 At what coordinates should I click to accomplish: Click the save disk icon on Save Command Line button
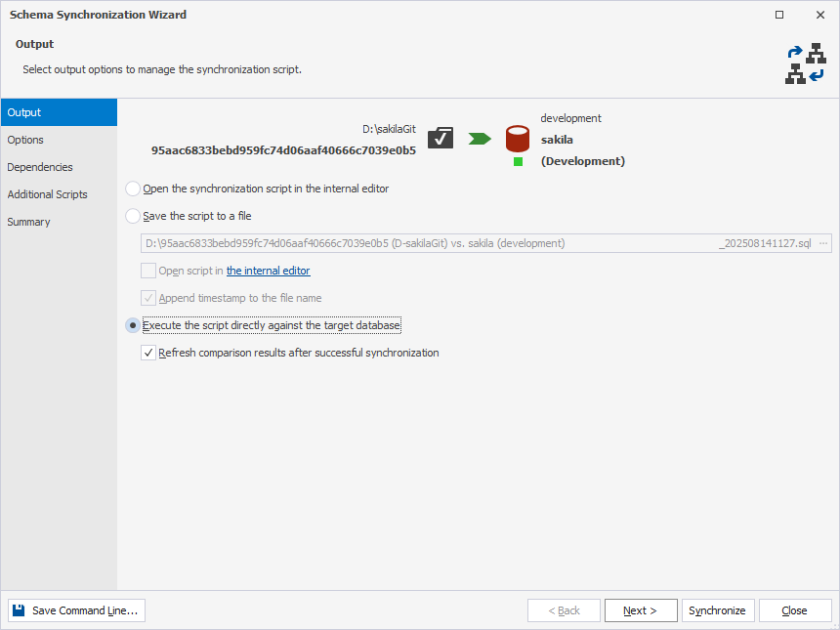18,609
